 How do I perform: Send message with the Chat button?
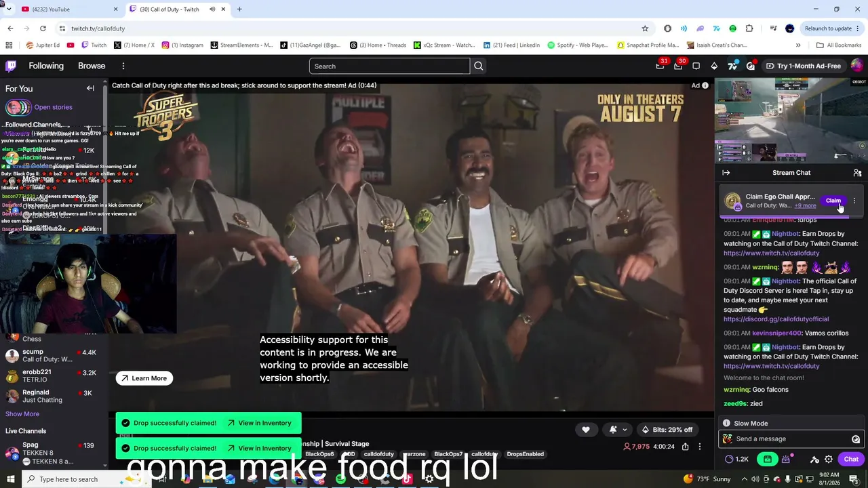coord(851,459)
